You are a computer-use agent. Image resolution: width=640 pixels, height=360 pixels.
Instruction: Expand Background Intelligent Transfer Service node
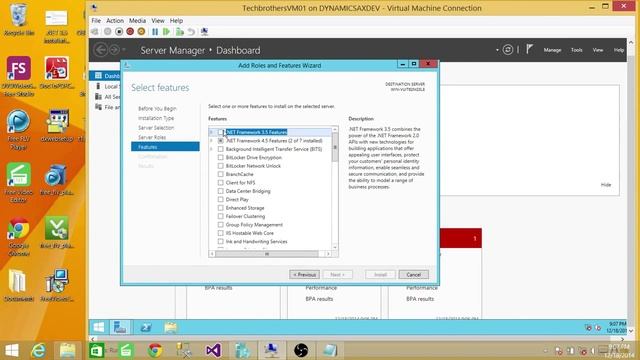(211, 149)
